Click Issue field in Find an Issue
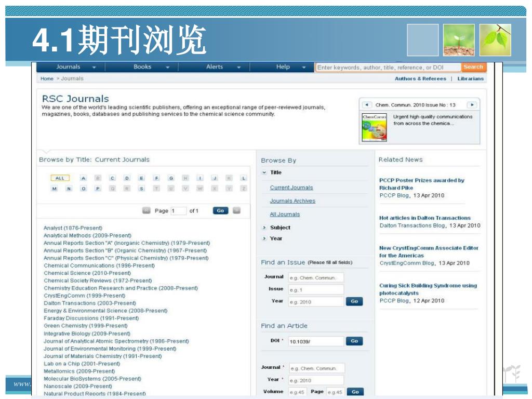 pyautogui.click(x=316, y=290)
